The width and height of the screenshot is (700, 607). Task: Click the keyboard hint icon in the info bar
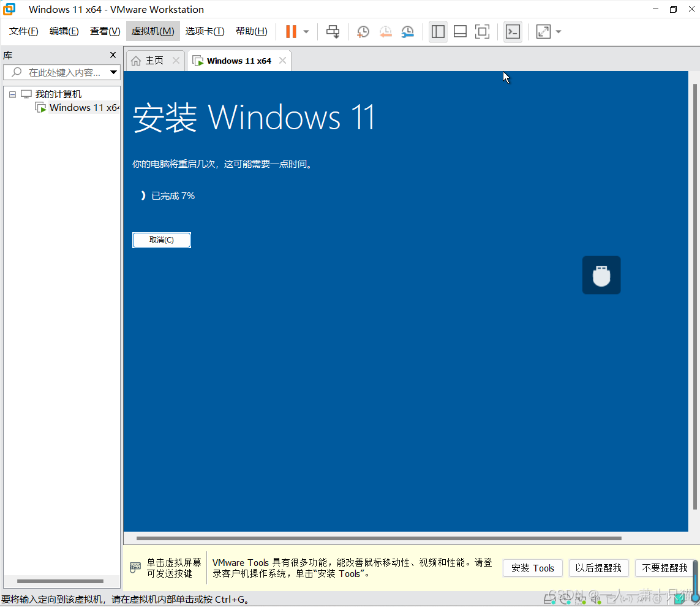(135, 568)
